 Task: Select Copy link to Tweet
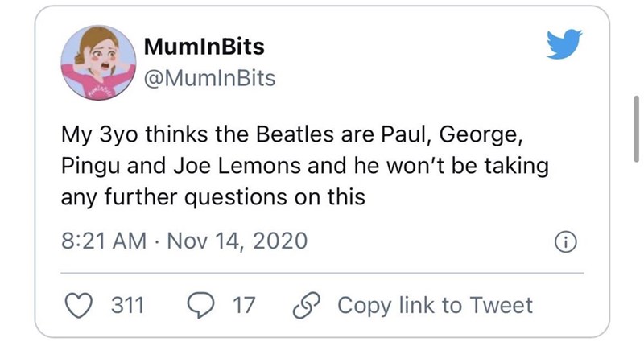[435, 305]
